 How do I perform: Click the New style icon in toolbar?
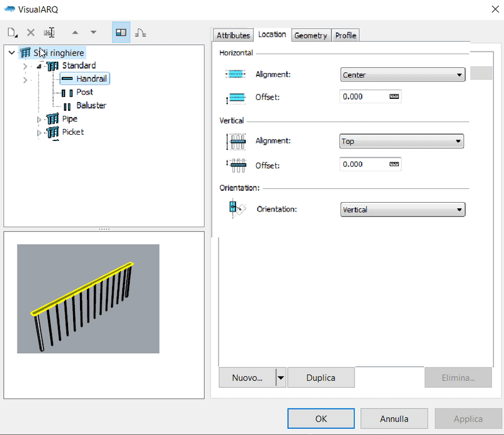tap(12, 33)
